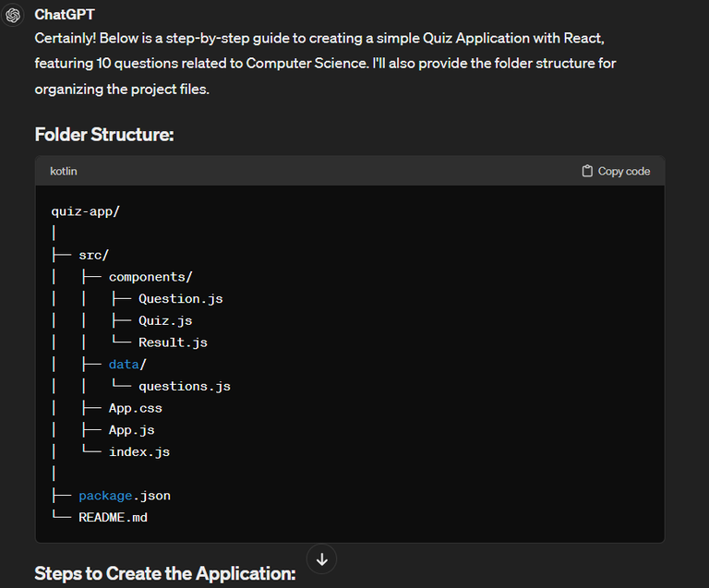
Task: Select questions.js in the folder tree
Action: (x=184, y=386)
